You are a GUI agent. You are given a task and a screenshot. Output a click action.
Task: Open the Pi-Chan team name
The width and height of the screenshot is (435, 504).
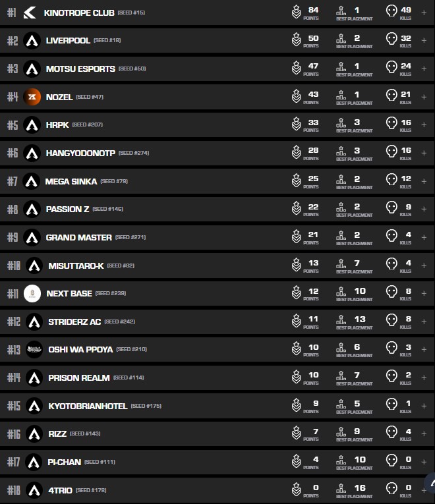[x=65, y=462]
